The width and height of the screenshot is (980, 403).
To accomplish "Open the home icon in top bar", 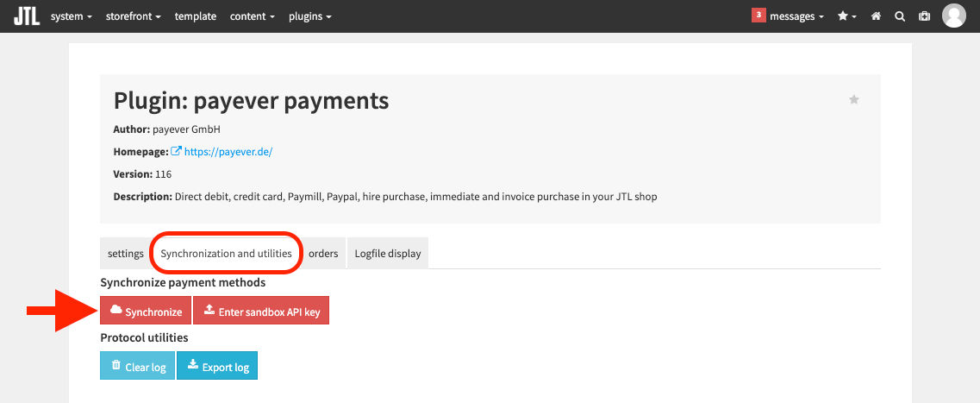I will [x=877, y=16].
